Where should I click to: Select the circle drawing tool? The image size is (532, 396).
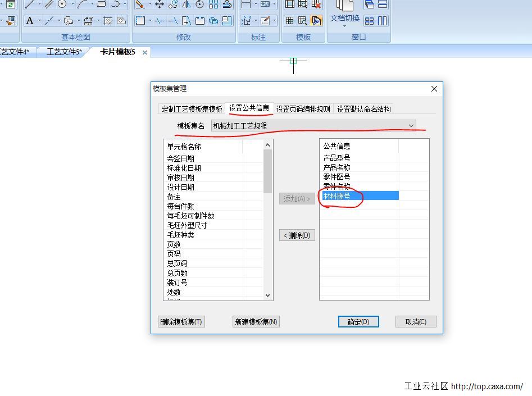coord(62,4)
